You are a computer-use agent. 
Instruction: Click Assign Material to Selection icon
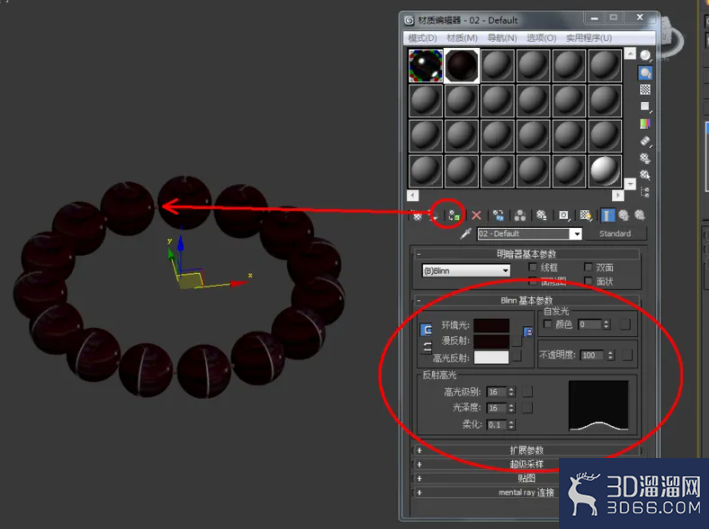[454, 216]
